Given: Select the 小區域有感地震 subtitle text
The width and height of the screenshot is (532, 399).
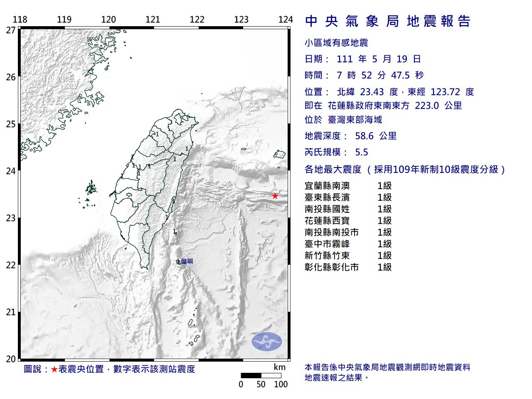Looking at the screenshot, I should [x=336, y=43].
